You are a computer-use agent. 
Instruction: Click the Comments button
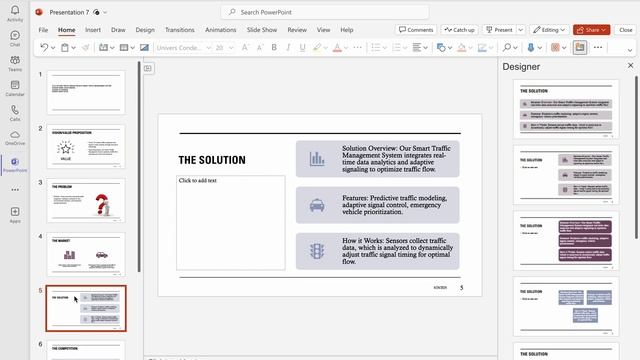coord(416,30)
